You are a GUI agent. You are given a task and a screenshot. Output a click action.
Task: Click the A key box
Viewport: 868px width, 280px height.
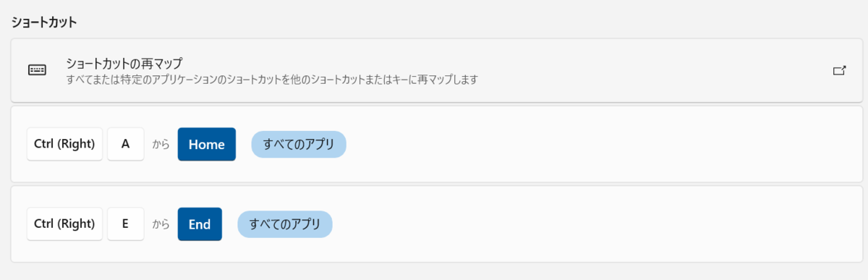tap(126, 144)
